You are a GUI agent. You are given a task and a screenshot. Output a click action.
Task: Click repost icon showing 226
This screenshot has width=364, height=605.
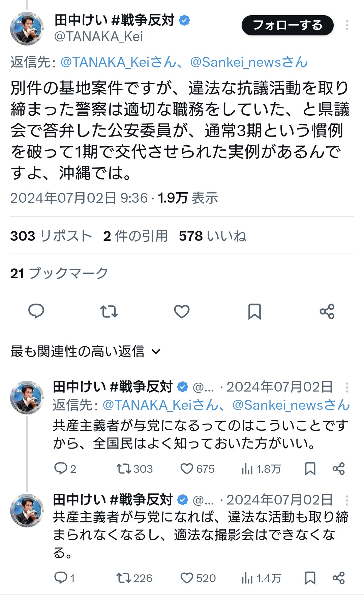coord(134,578)
